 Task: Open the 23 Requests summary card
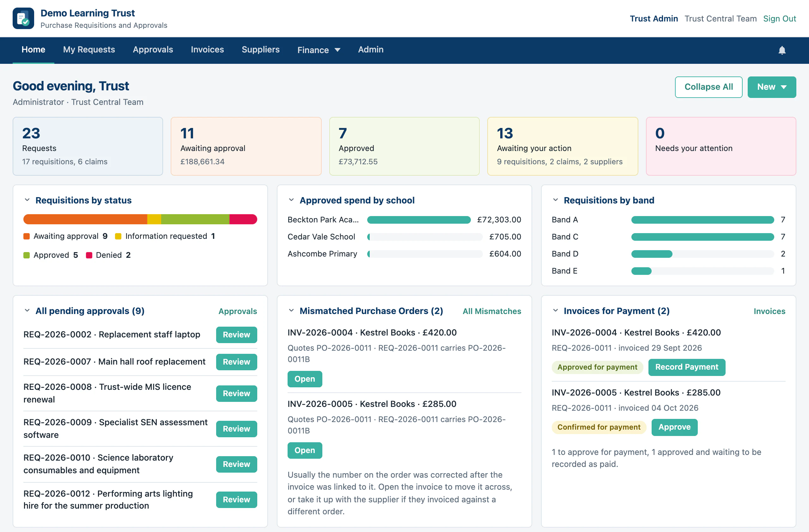tap(88, 146)
